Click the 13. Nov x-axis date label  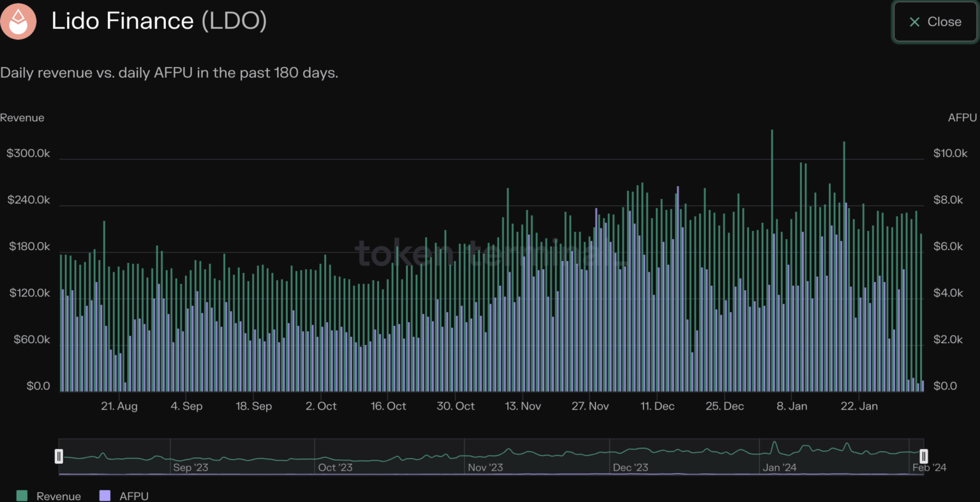coord(523,406)
